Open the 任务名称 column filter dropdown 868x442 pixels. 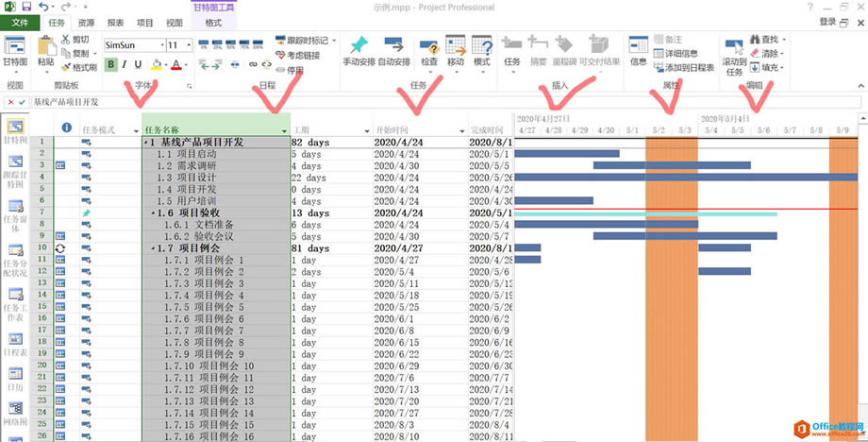click(284, 129)
